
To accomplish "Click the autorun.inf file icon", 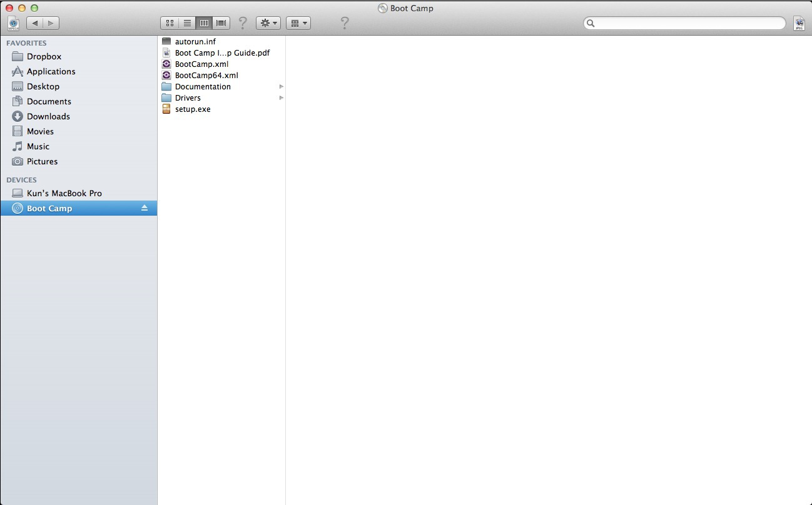I will coord(166,41).
